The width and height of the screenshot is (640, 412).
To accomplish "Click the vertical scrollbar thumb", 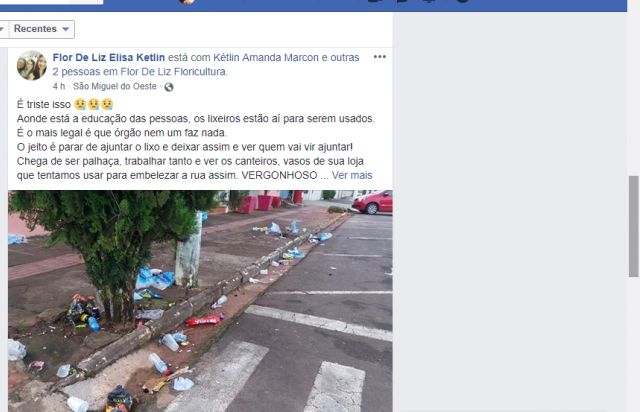I will tap(633, 226).
